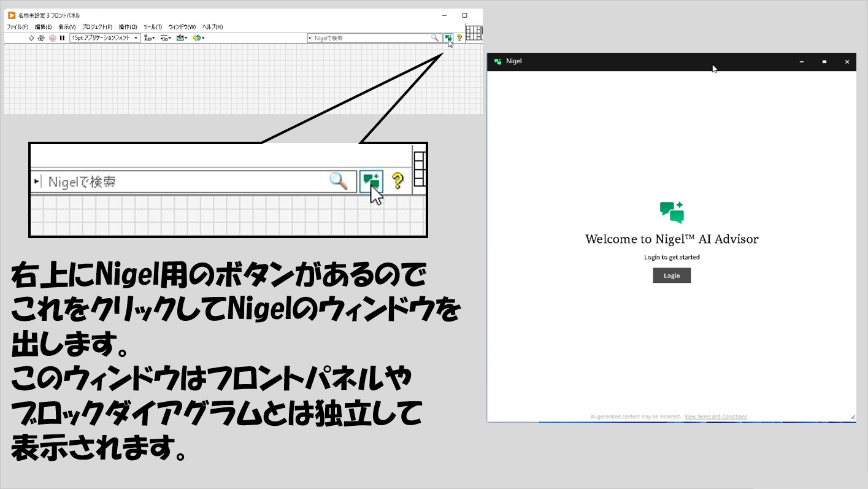Viewport: 868px width, 489px height.
Task: Open the Align Objects dropdown in toolbar
Action: 149,38
